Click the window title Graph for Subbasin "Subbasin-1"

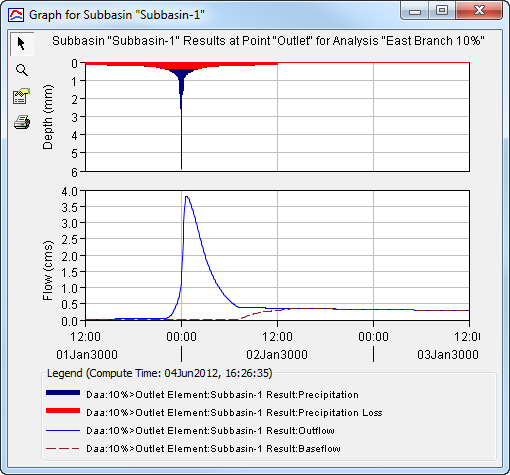[x=117, y=15]
